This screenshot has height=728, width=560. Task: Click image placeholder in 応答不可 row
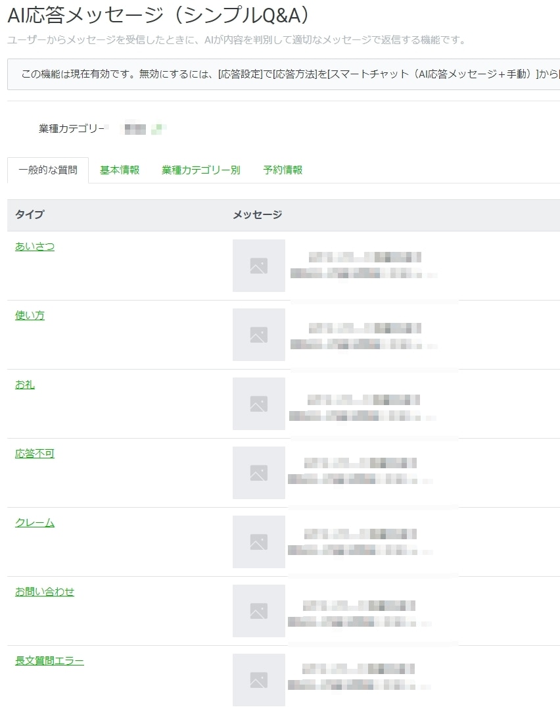(x=259, y=473)
